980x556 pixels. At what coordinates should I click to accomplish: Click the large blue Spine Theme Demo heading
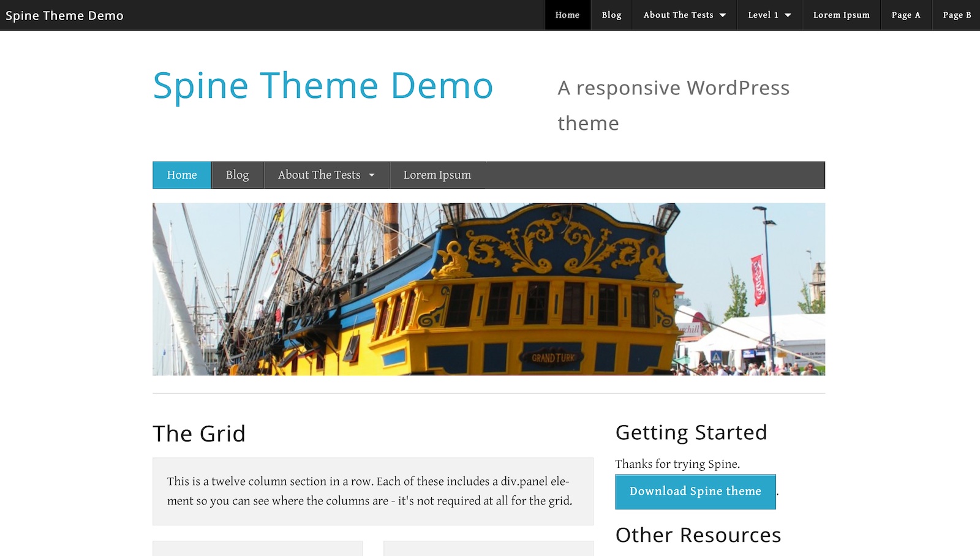(323, 86)
